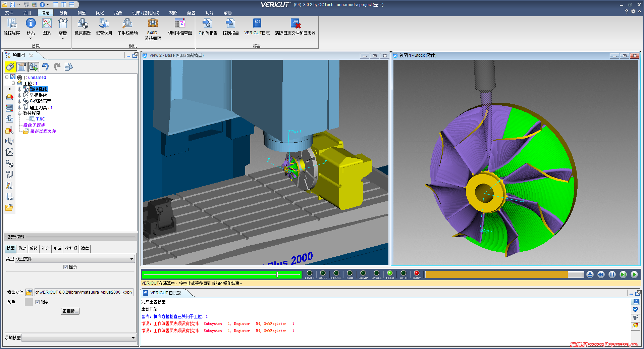
Task: Open the 嵌套调用 call stack tool
Action: pyautogui.click(x=104, y=27)
